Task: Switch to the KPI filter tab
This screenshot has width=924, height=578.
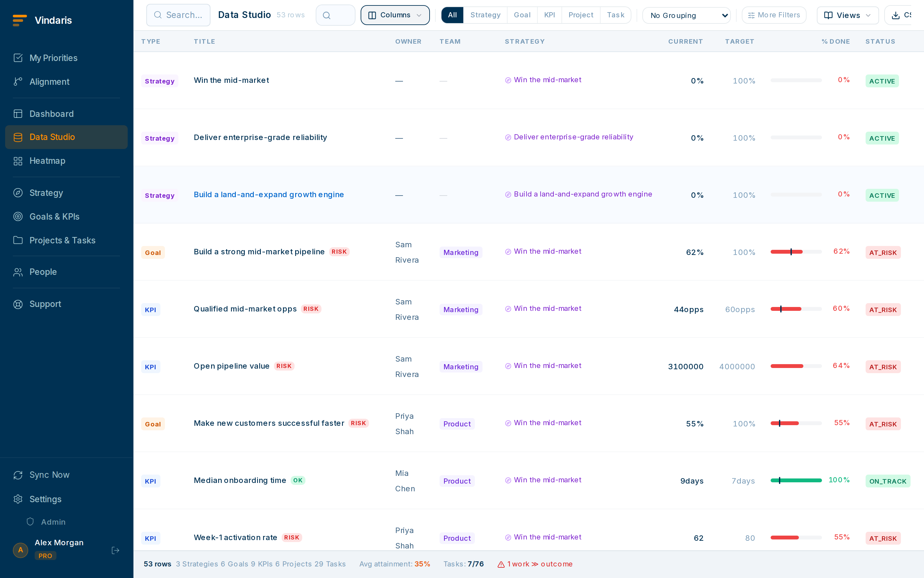Action: [550, 15]
